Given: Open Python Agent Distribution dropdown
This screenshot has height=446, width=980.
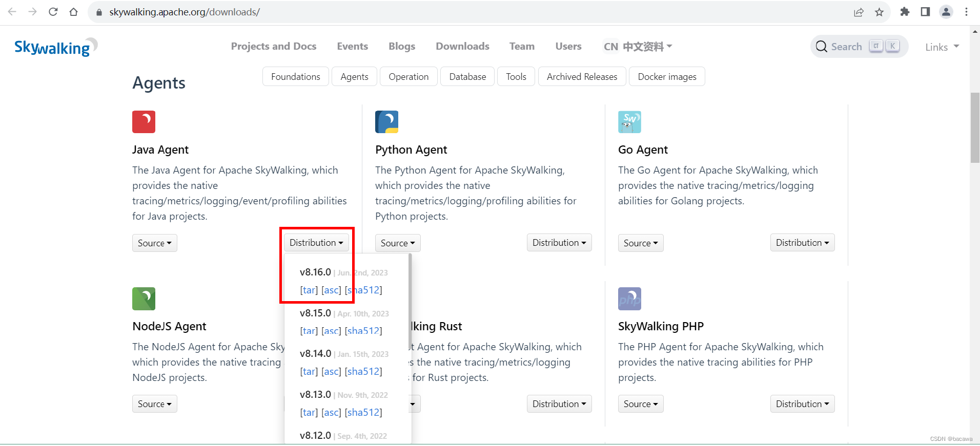Looking at the screenshot, I should pyautogui.click(x=559, y=243).
